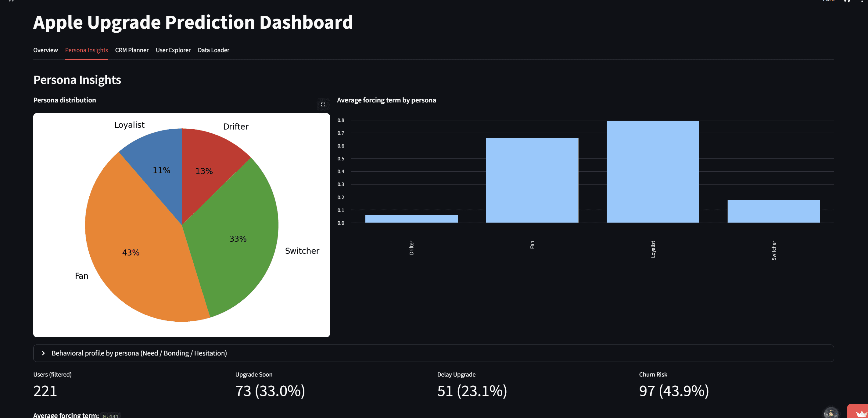Image resolution: width=868 pixels, height=418 pixels.
Task: Click the "0.8" y-axis tick label
Action: pos(341,120)
